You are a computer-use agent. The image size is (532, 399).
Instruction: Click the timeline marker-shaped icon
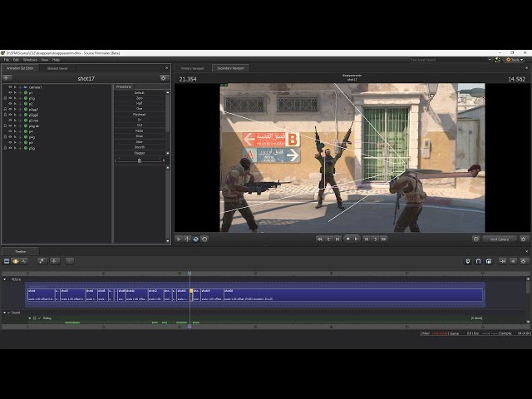(468, 261)
